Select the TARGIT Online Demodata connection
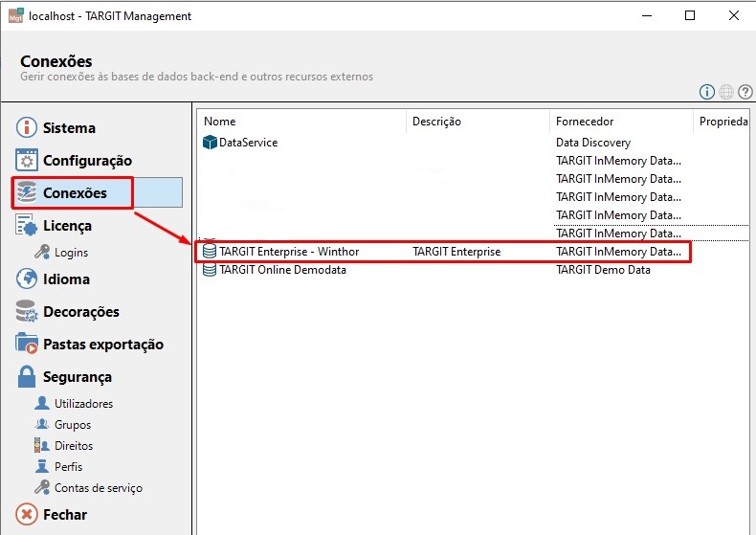 282,270
